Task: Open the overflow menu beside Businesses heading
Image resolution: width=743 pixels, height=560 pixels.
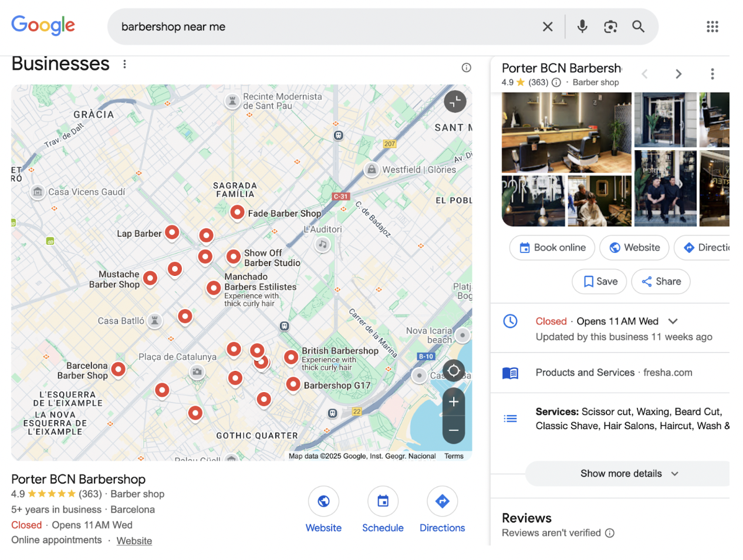Action: tap(124, 64)
